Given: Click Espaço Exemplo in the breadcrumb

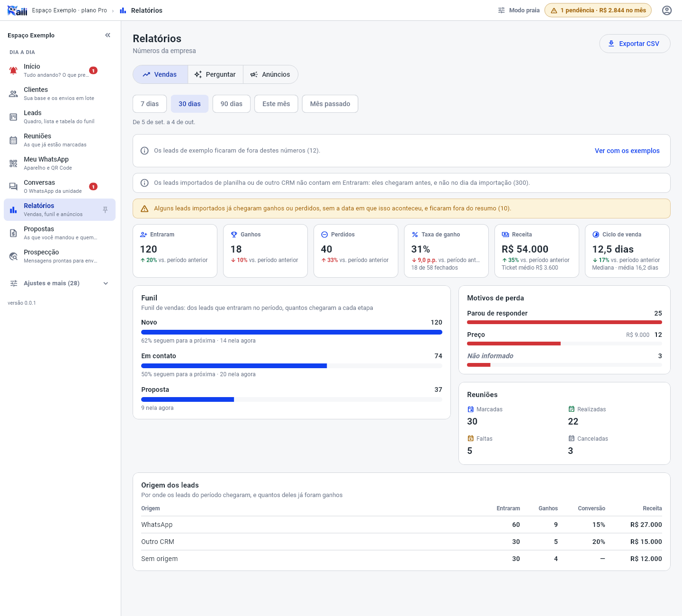Looking at the screenshot, I should point(70,10).
